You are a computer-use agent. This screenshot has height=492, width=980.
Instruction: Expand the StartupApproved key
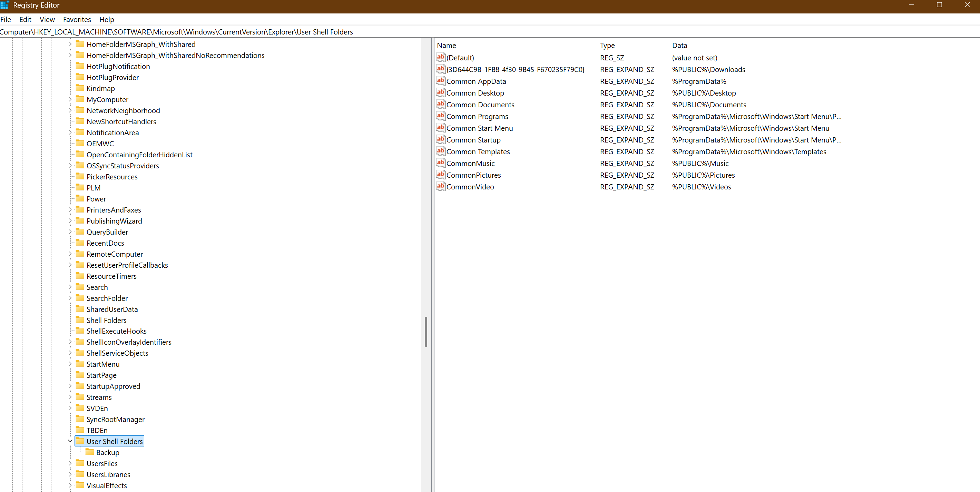point(70,386)
